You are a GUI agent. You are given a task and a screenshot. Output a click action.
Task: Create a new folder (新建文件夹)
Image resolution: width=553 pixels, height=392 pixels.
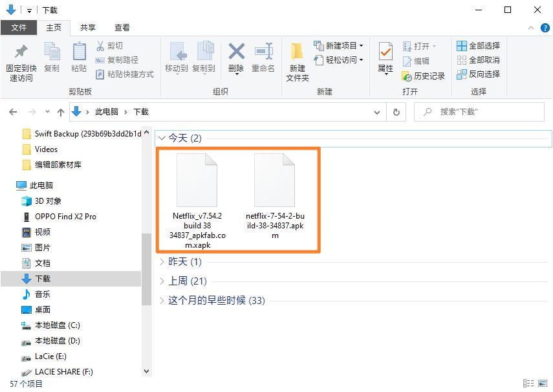(298, 63)
